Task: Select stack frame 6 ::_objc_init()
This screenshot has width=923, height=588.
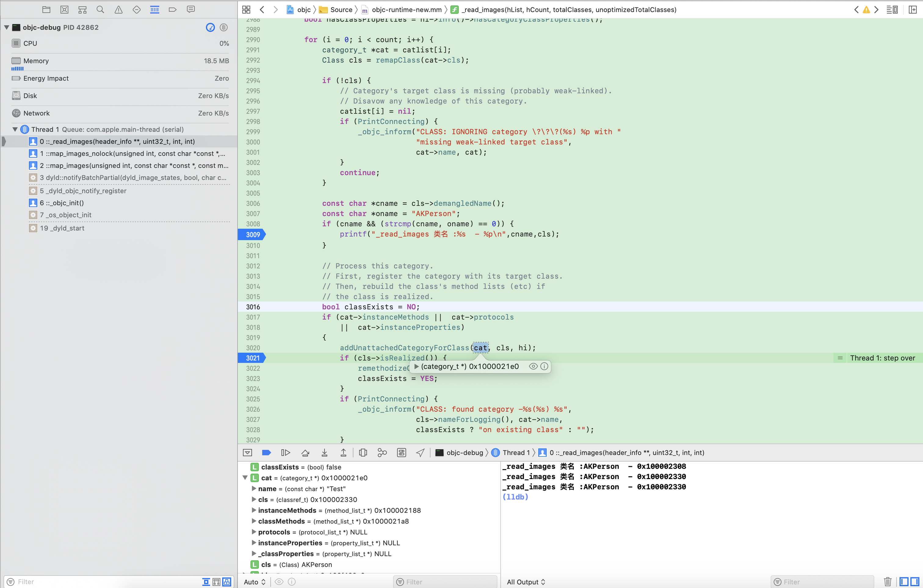Action: [x=62, y=203]
